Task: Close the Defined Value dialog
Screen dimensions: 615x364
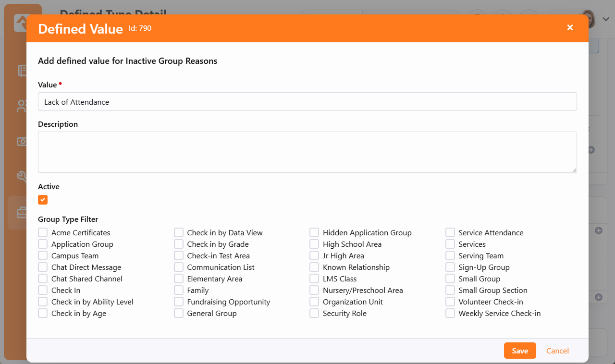Action: tap(570, 27)
